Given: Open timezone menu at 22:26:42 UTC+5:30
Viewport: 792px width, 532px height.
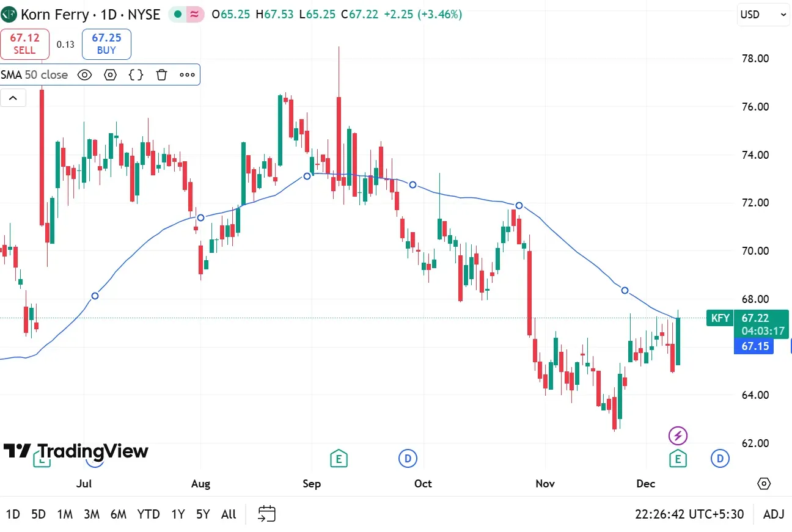Looking at the screenshot, I should click(x=689, y=514).
